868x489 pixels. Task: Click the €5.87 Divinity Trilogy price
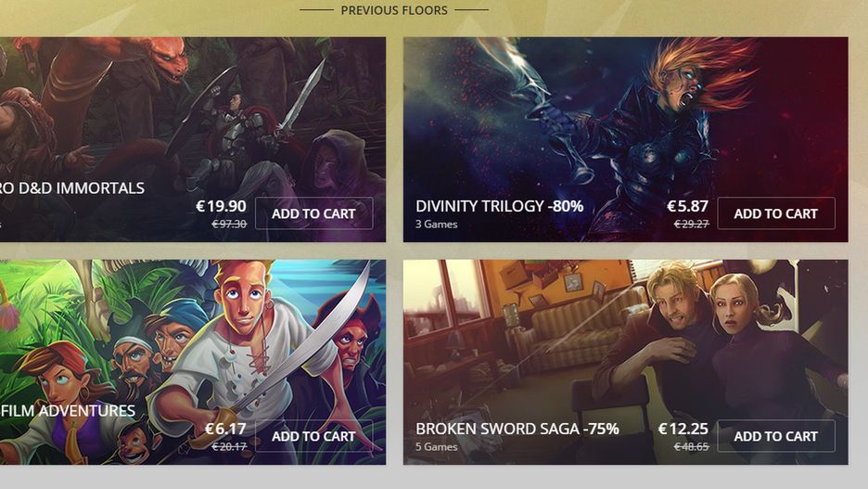coord(687,206)
